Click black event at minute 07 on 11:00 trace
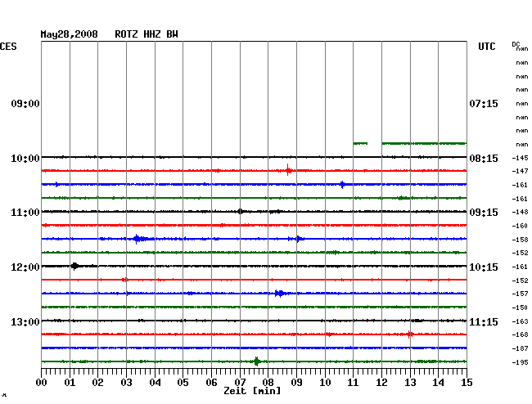Viewport: 532px width, 404px height. click(240, 212)
